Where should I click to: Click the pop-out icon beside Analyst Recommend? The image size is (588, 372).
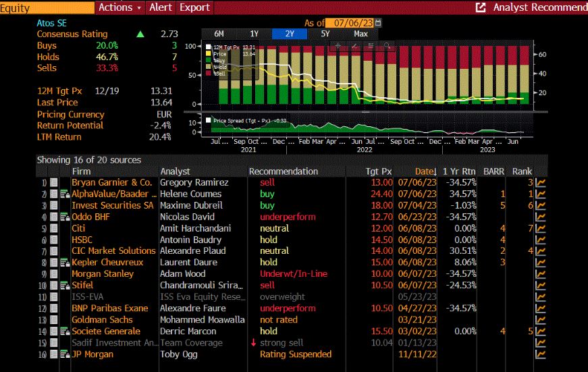click(481, 7)
